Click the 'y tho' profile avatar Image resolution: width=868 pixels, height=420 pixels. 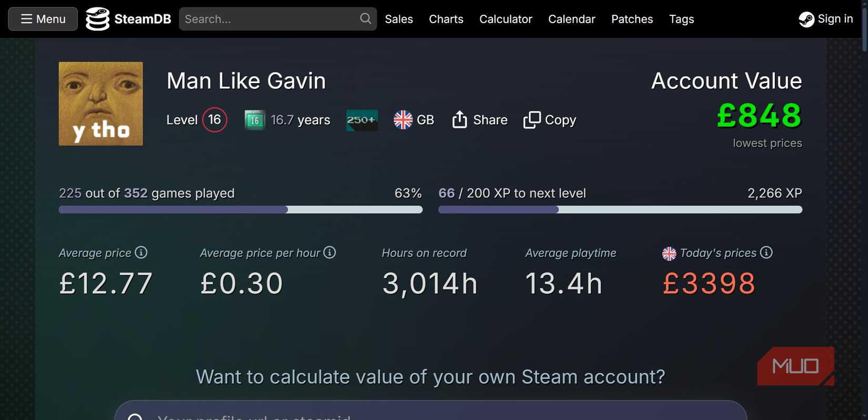point(100,104)
